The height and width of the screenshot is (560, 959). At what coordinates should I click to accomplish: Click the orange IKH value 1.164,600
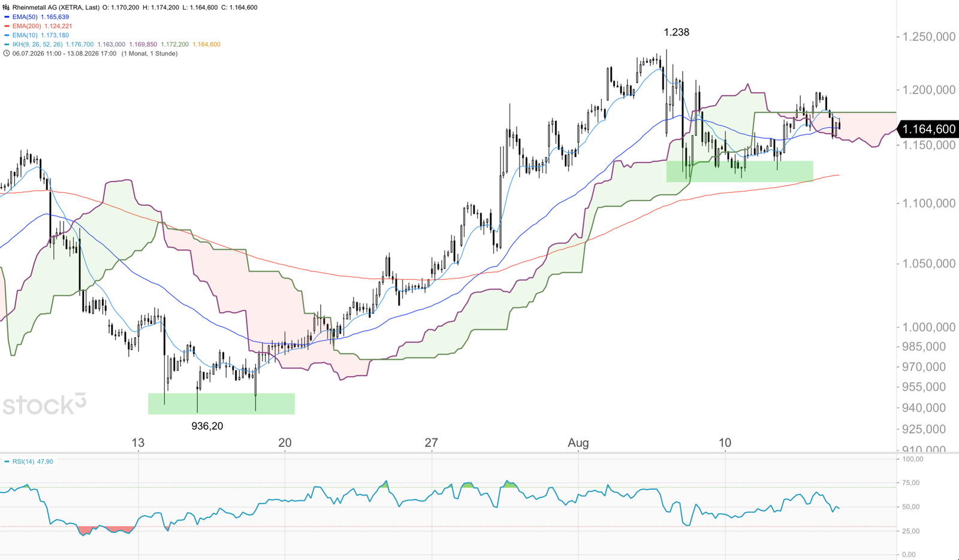(206, 44)
